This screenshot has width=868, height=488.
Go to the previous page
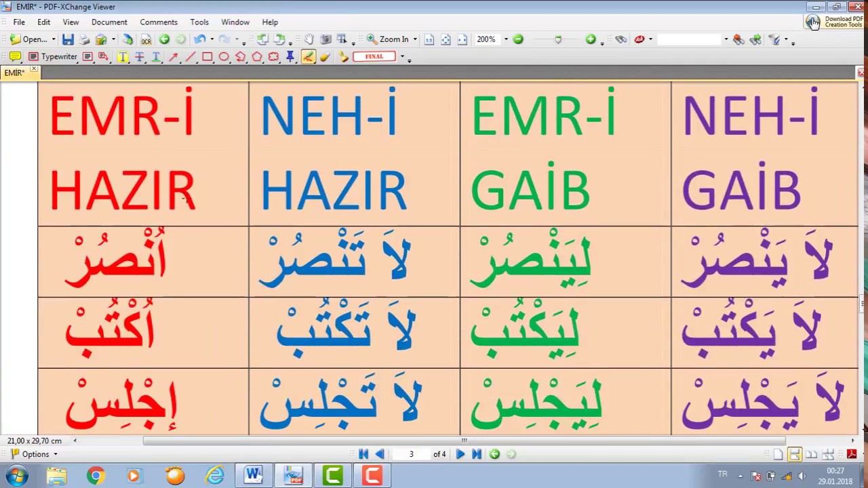pyautogui.click(x=380, y=454)
